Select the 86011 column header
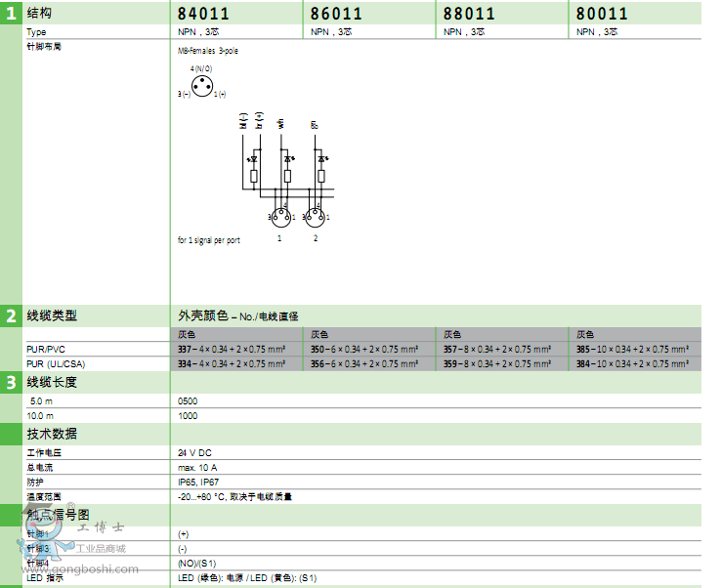 tap(335, 15)
